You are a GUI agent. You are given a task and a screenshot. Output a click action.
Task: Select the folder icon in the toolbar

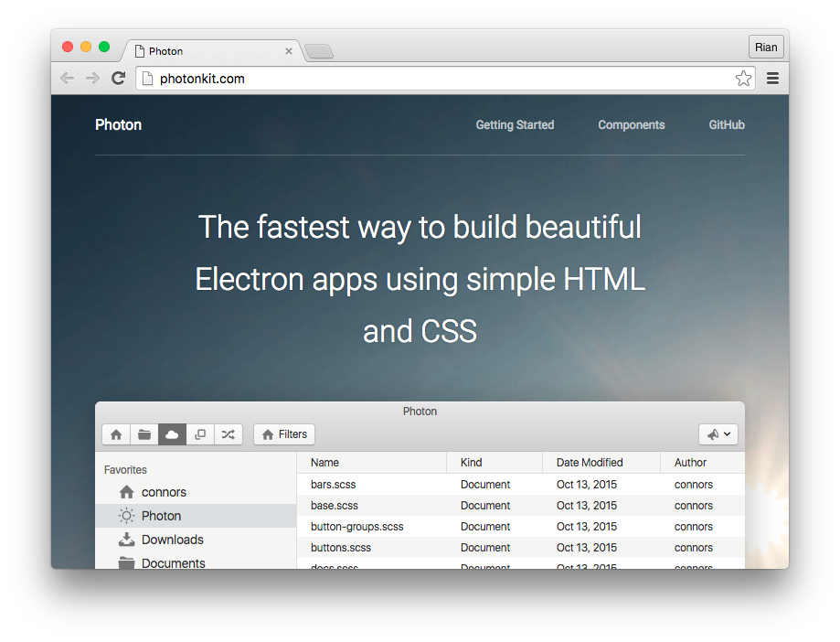144,434
